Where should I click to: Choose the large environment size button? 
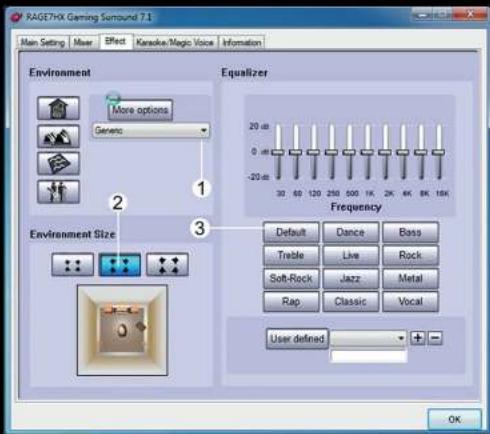tap(167, 265)
